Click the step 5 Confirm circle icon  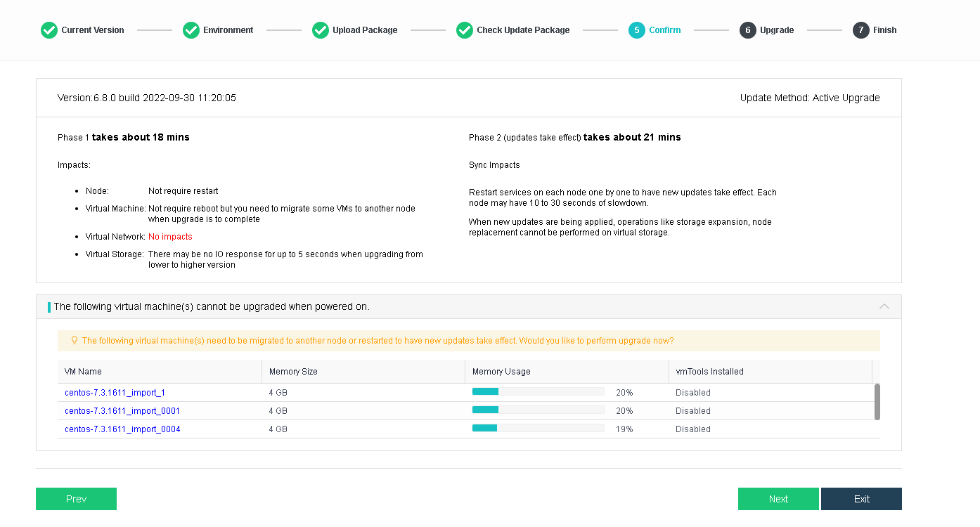(x=636, y=30)
